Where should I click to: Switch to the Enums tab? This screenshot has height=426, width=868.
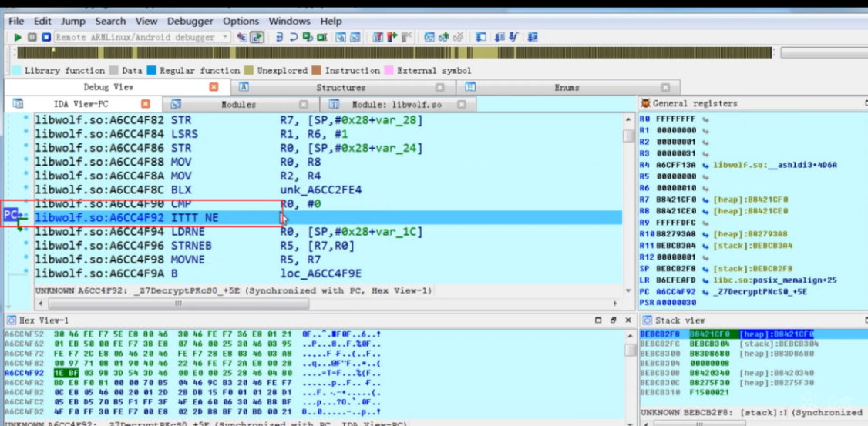pos(567,87)
